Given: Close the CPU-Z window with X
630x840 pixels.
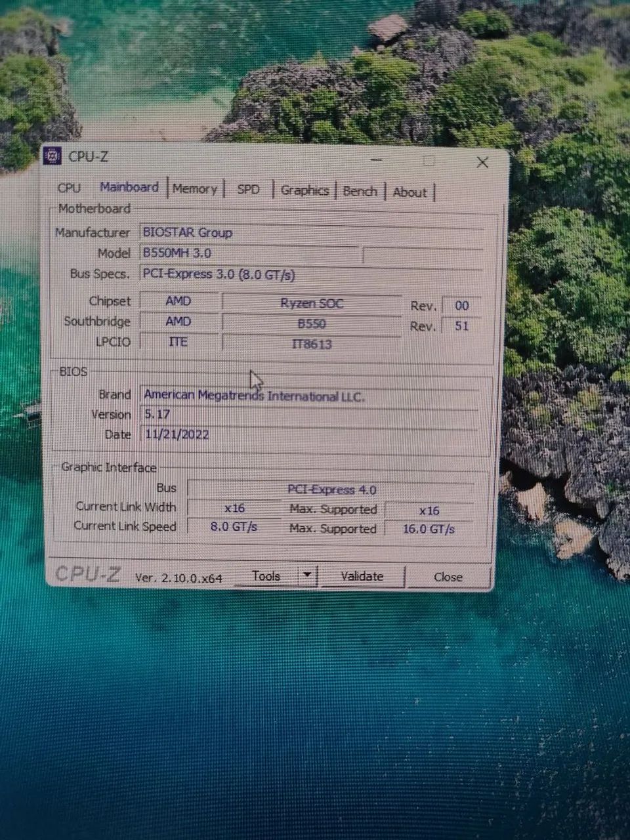Looking at the screenshot, I should 482,162.
